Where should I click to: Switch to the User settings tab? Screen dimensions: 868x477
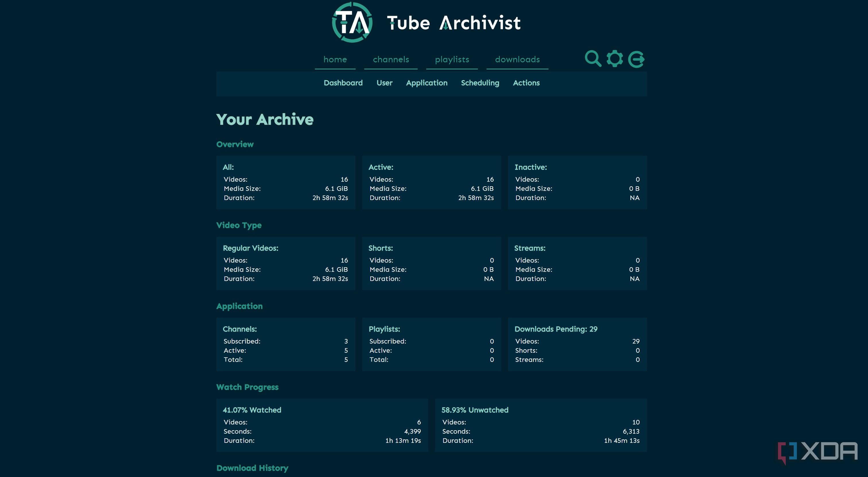click(x=384, y=83)
